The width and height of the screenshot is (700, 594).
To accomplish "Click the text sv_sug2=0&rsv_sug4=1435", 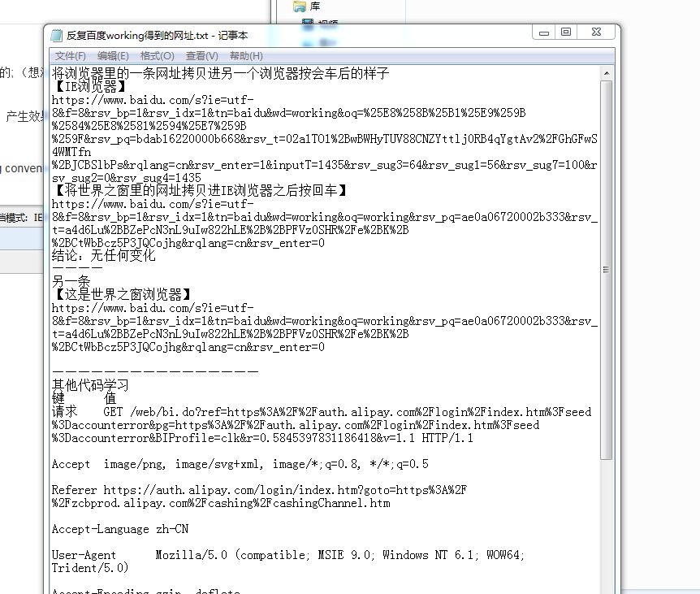I will click(127, 177).
